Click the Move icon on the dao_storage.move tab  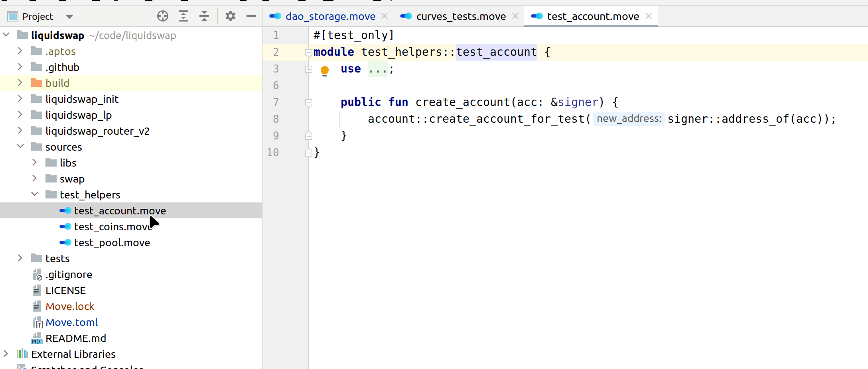point(275,16)
